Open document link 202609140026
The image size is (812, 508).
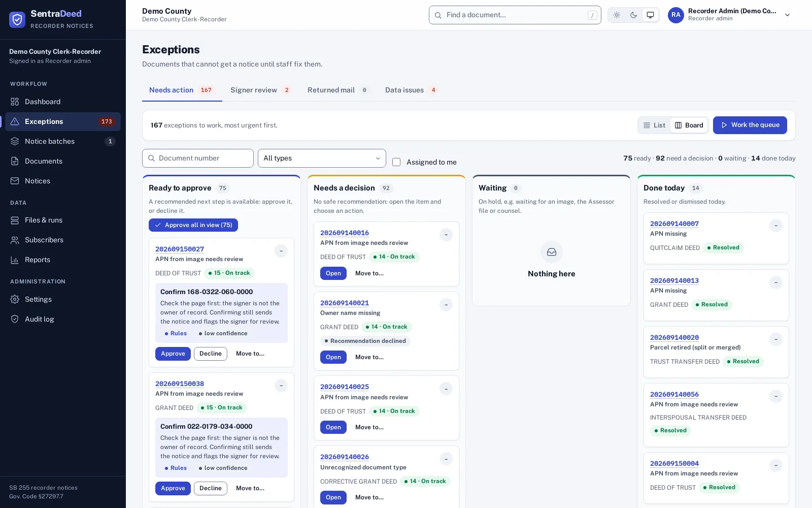(x=345, y=457)
